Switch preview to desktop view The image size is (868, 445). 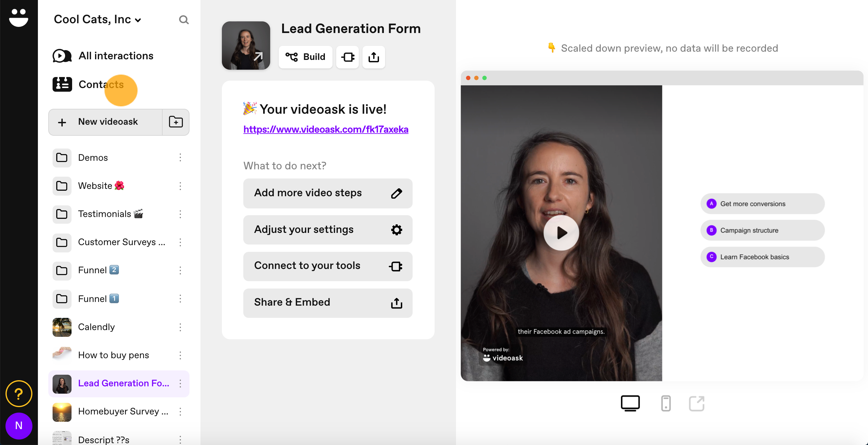[630, 403]
